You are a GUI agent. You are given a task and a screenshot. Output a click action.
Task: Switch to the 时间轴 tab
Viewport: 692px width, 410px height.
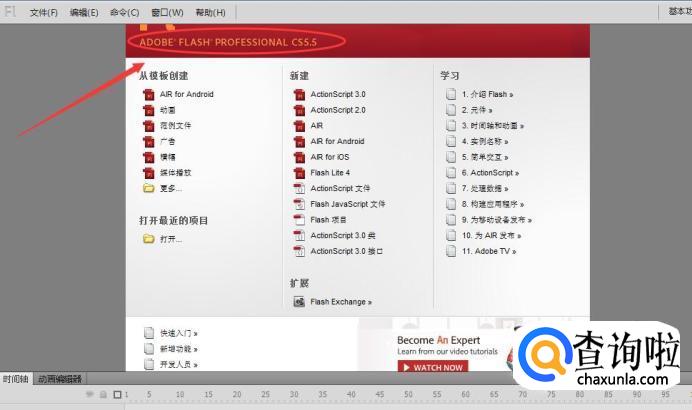pos(16,379)
